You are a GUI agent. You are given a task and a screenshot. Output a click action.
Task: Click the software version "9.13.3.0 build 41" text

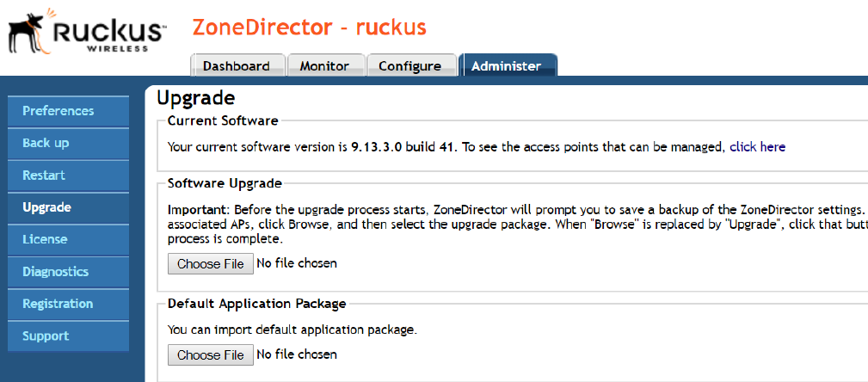click(403, 147)
